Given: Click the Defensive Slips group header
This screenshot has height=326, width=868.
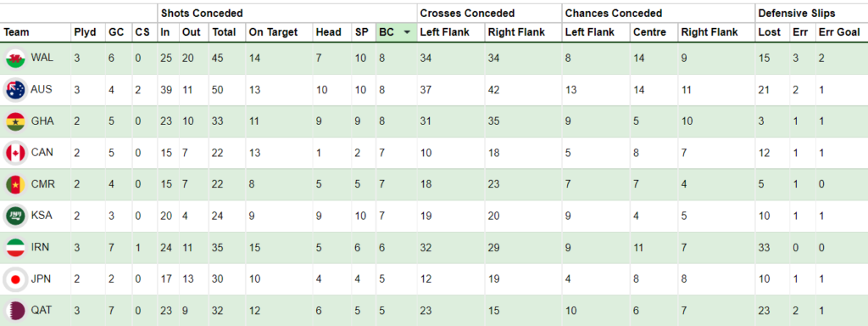Looking at the screenshot, I should coord(797,13).
